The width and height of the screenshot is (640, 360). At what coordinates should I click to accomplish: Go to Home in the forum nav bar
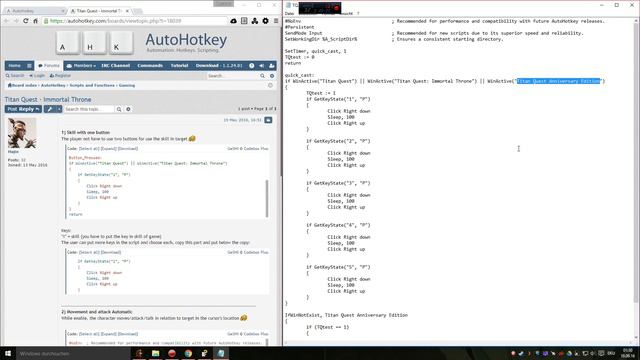click(14, 66)
